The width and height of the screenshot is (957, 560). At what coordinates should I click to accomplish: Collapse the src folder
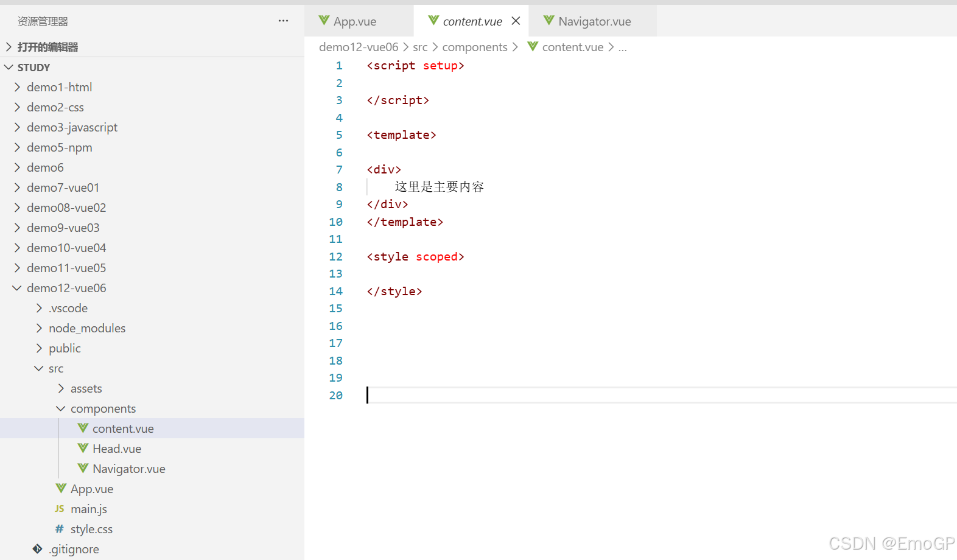tap(152, 368)
